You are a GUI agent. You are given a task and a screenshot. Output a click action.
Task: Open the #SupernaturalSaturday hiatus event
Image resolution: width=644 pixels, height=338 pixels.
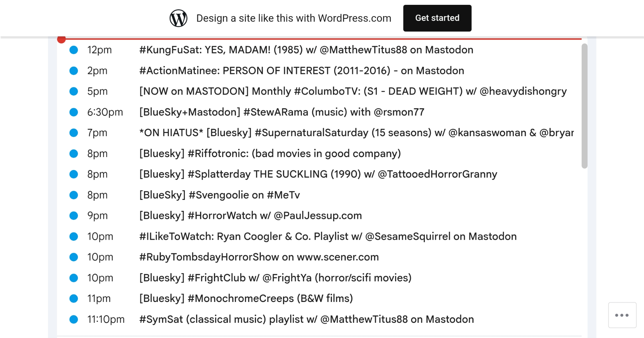click(356, 133)
